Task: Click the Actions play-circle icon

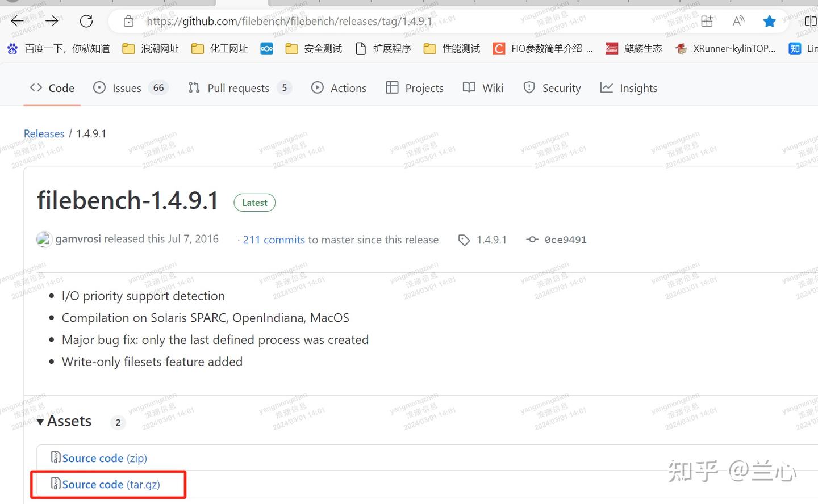Action: click(x=317, y=87)
